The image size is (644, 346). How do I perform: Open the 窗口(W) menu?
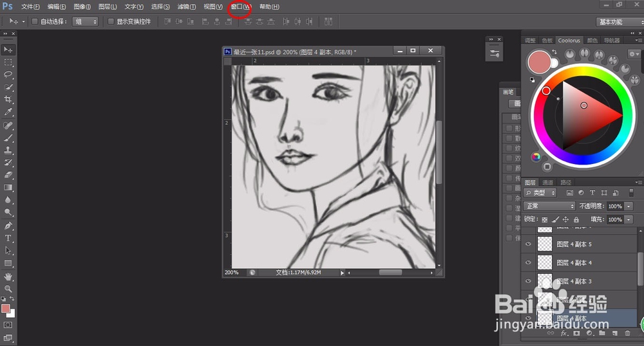click(241, 6)
